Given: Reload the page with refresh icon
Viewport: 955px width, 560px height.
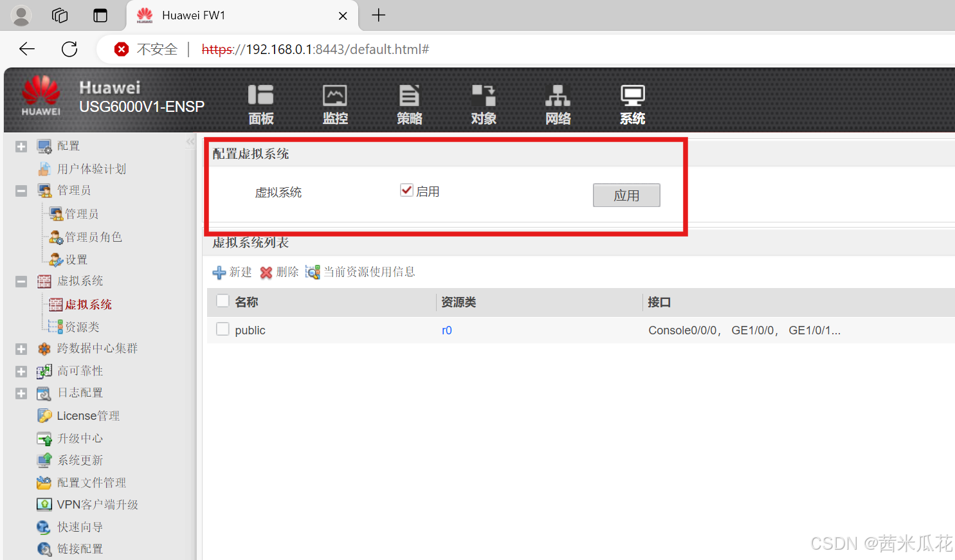Looking at the screenshot, I should point(69,49).
